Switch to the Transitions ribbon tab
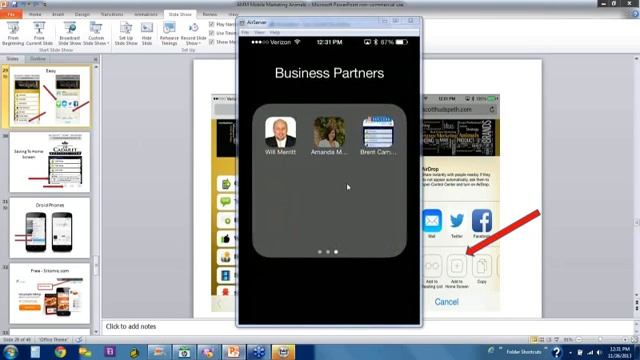The image size is (640, 360). tap(112, 14)
